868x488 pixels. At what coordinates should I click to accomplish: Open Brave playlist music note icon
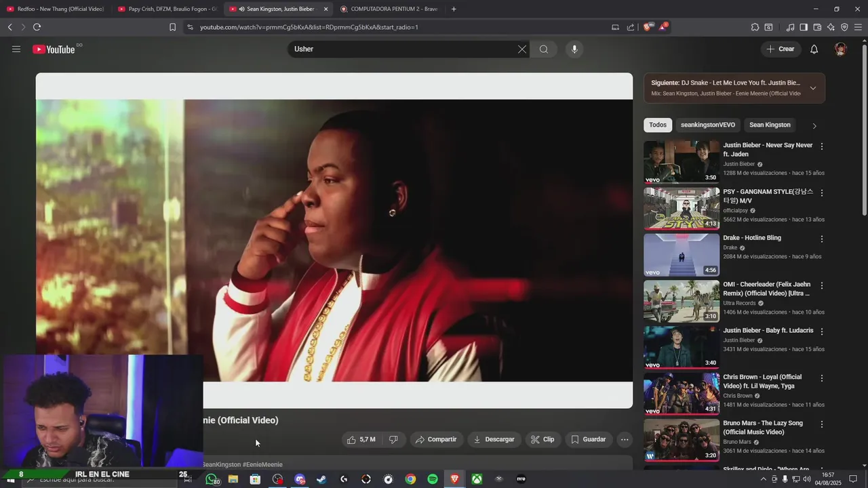coord(790,27)
